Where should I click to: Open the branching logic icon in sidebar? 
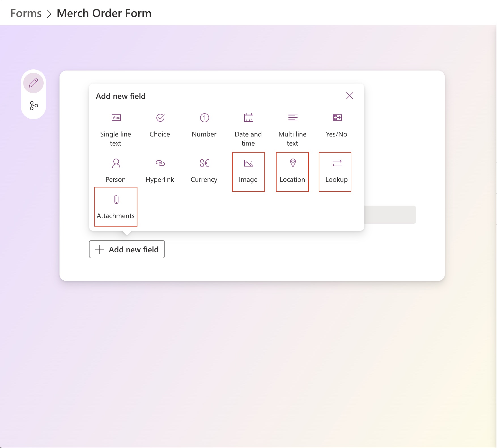click(x=34, y=106)
